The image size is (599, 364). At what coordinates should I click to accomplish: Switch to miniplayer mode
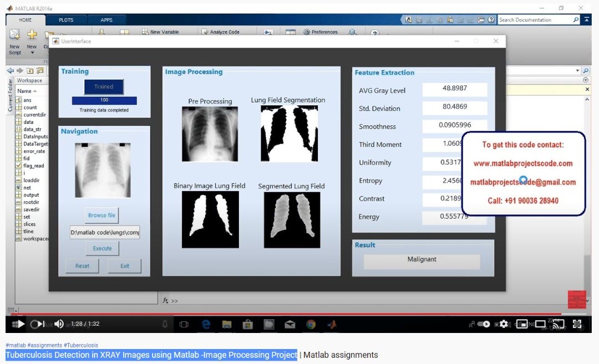tap(522, 324)
